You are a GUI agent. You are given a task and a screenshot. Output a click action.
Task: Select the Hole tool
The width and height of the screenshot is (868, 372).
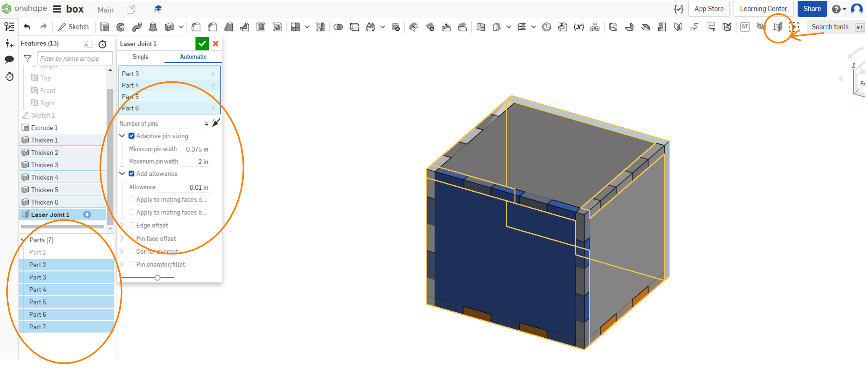(x=277, y=27)
